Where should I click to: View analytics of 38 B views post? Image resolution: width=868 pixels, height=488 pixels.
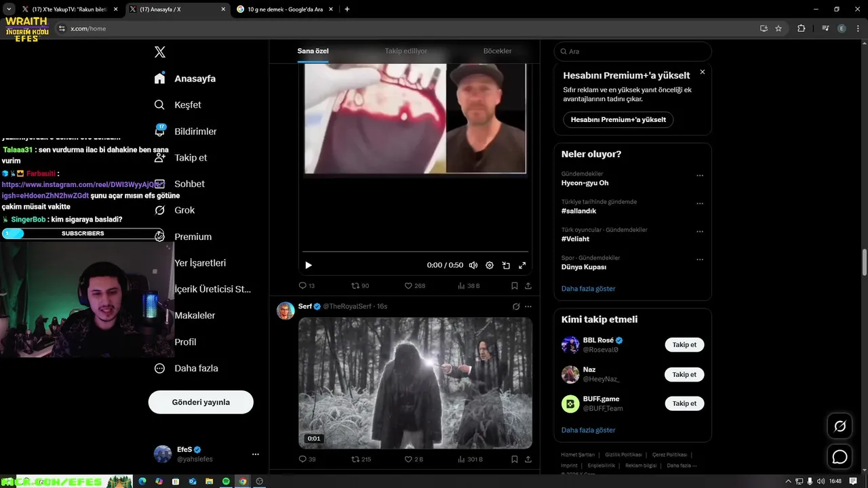pos(469,286)
